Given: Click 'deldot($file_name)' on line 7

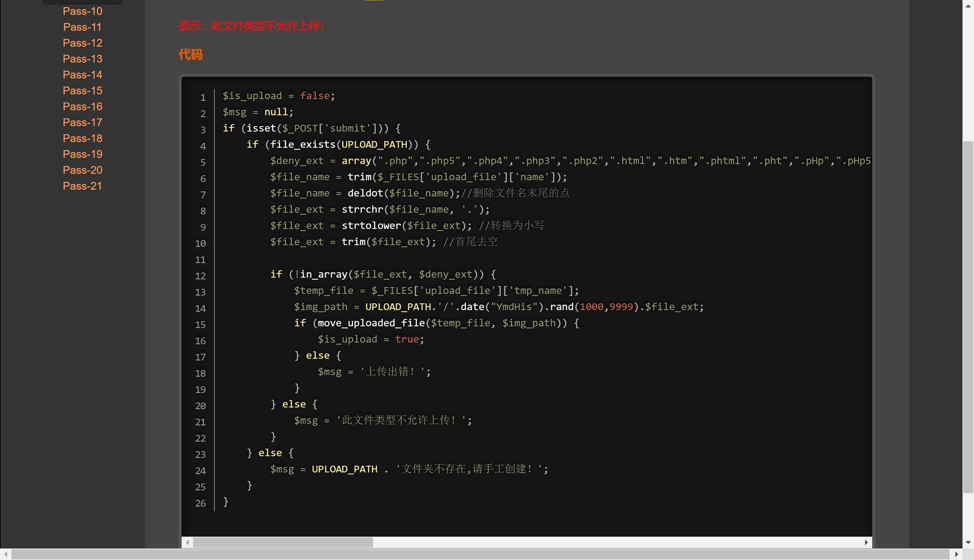Looking at the screenshot, I should click(x=401, y=193).
